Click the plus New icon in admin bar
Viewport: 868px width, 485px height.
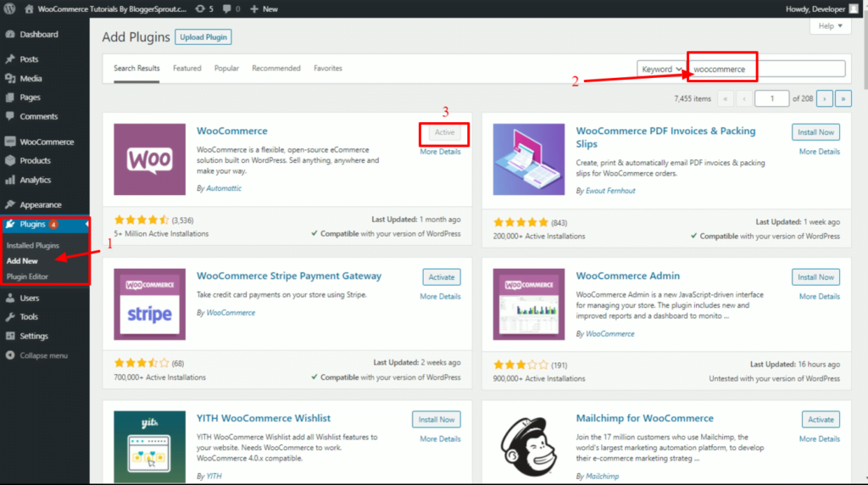tap(254, 8)
